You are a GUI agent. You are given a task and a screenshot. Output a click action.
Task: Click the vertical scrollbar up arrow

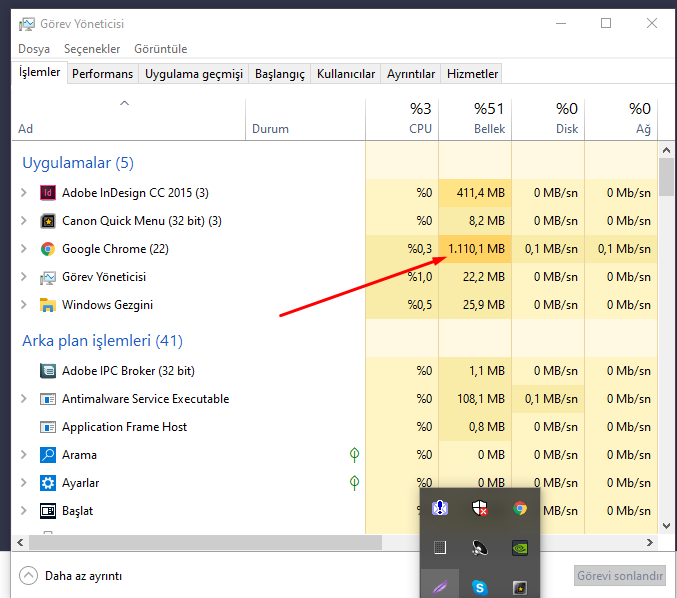[x=666, y=150]
